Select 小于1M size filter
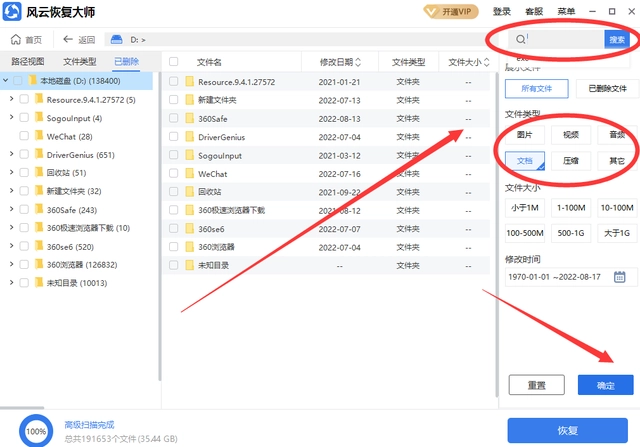The image size is (640, 447). [x=524, y=208]
